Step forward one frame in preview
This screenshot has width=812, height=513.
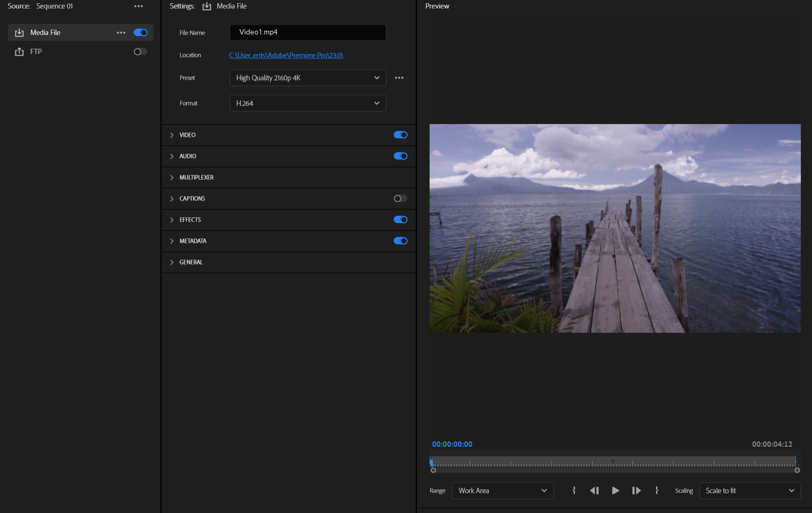636,491
